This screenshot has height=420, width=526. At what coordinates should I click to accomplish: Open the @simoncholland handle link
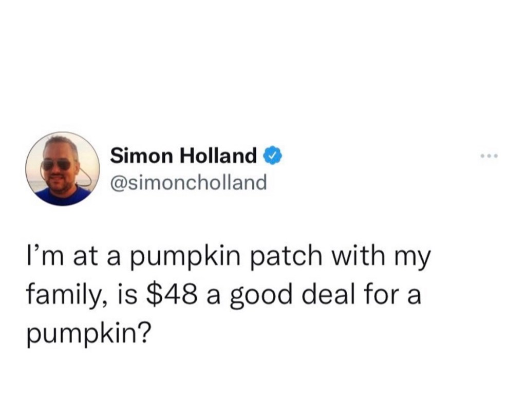tap(188, 183)
